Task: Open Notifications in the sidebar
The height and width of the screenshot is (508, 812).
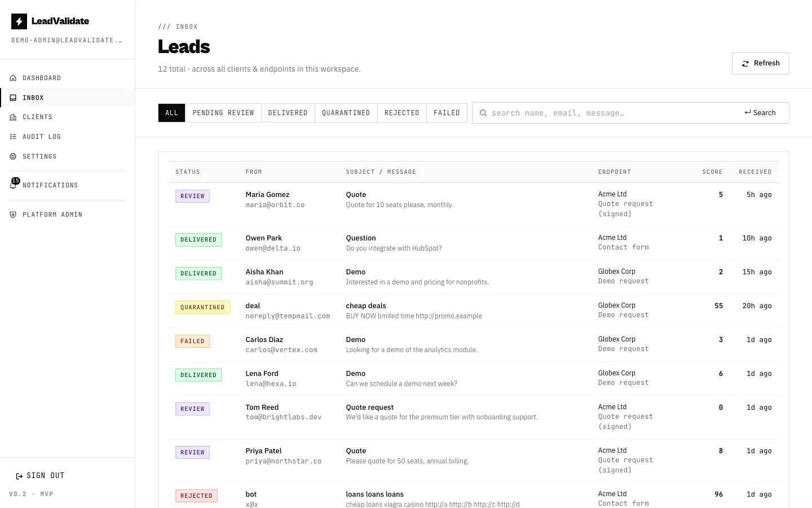Action: click(67, 185)
